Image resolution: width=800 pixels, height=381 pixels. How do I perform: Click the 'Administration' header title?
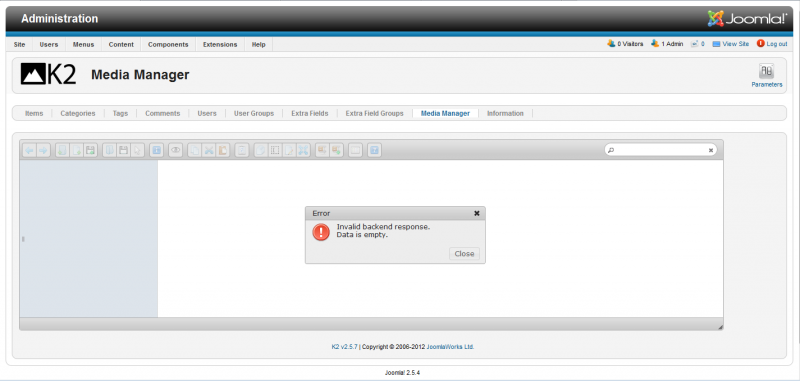click(60, 19)
